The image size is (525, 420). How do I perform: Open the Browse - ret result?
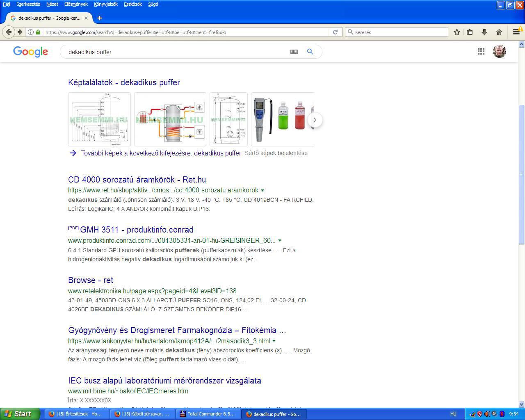point(91,280)
